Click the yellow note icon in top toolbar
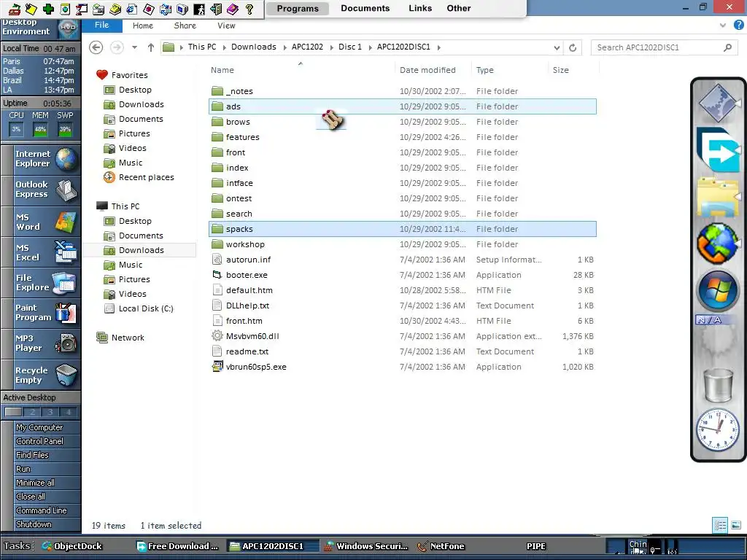The image size is (747, 560). click(x=31, y=9)
